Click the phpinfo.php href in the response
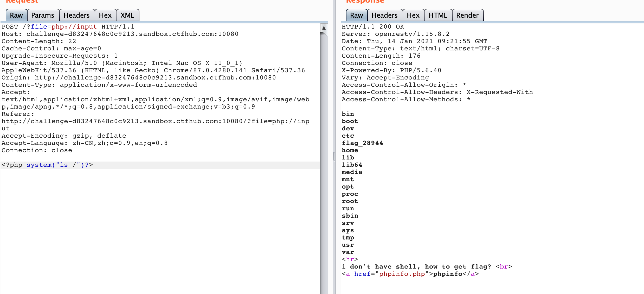Viewport: 644px width, 294px height. coord(402,274)
